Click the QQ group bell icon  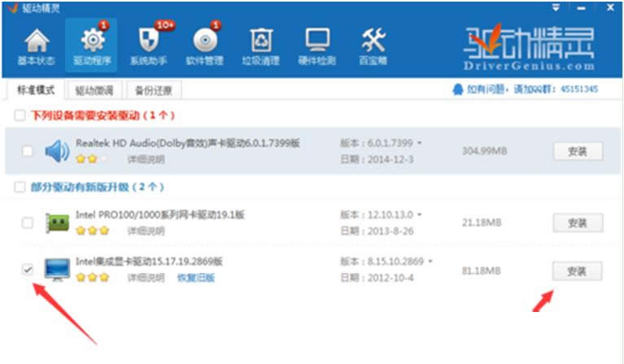tap(458, 89)
